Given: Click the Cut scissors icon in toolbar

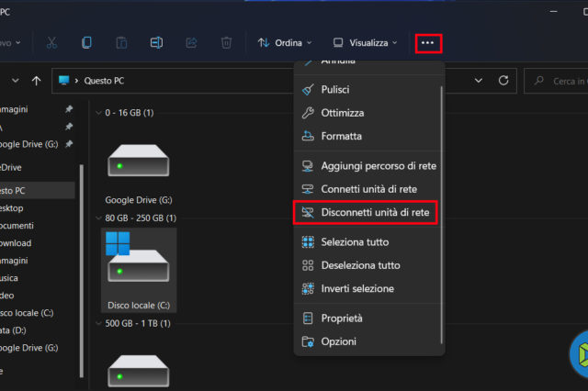Looking at the screenshot, I should click(51, 42).
